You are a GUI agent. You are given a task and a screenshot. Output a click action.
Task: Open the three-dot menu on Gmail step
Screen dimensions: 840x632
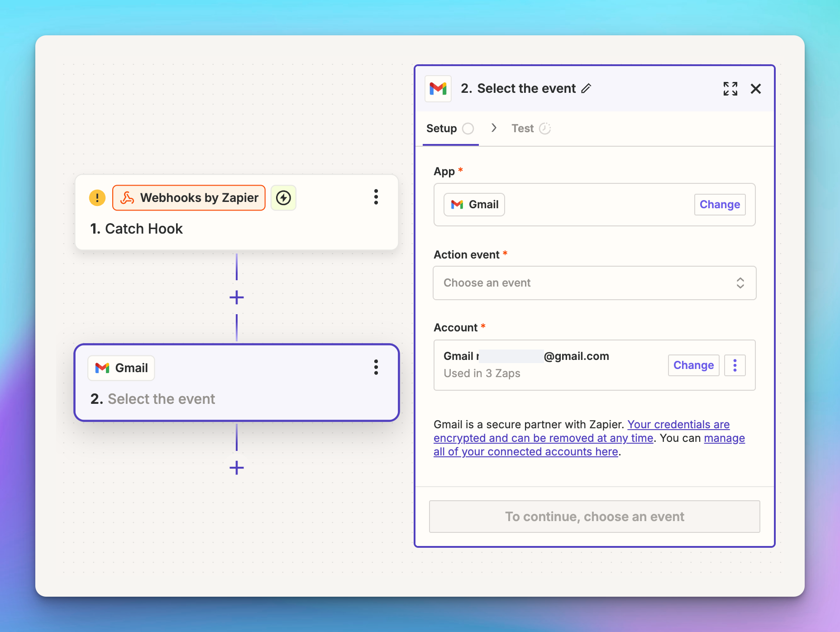tap(376, 367)
